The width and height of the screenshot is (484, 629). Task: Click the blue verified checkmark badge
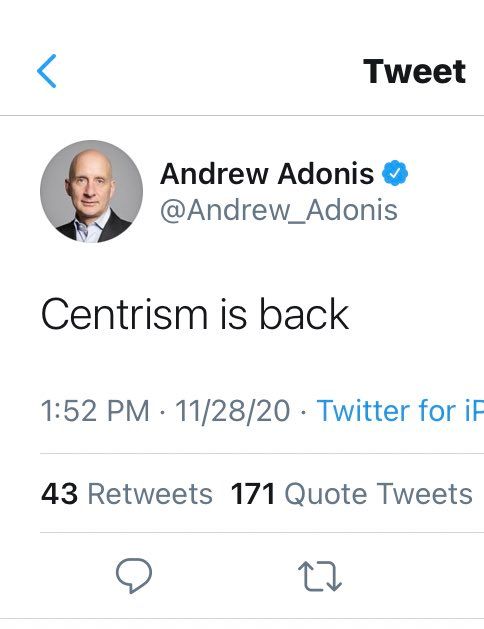tap(395, 173)
